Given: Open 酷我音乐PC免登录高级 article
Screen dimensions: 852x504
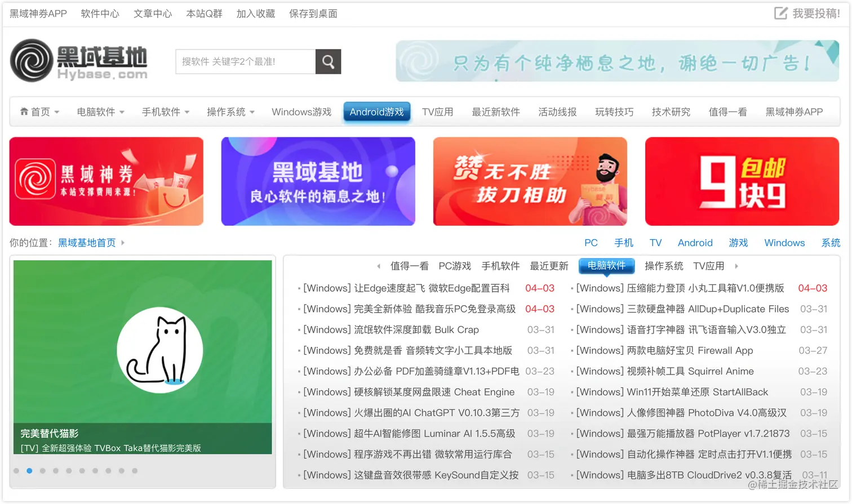Looking at the screenshot, I should (x=410, y=309).
